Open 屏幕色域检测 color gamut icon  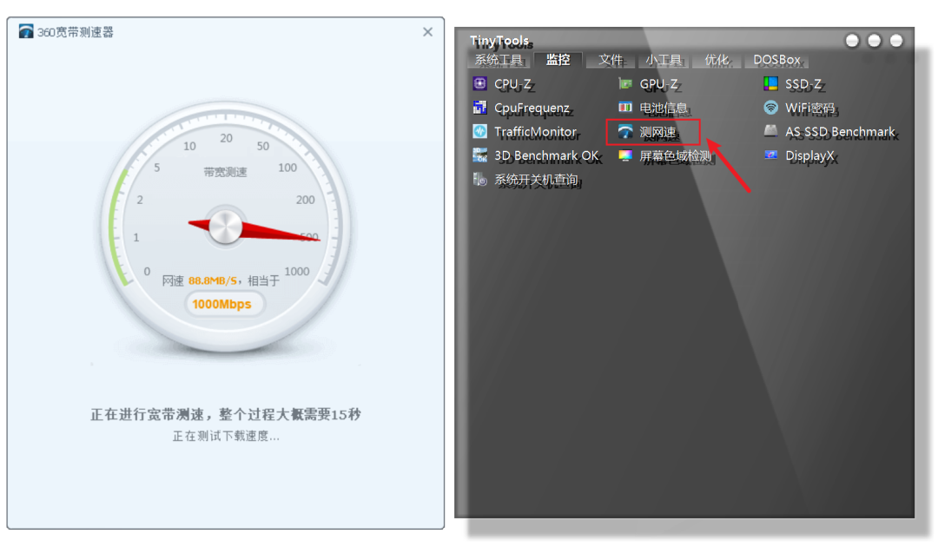[625, 155]
